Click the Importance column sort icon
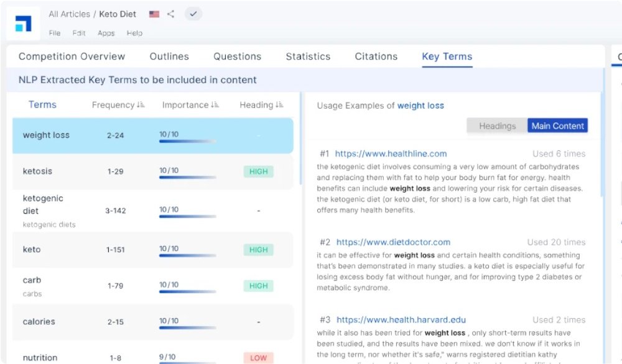The height and width of the screenshot is (364, 622). pyautogui.click(x=216, y=104)
